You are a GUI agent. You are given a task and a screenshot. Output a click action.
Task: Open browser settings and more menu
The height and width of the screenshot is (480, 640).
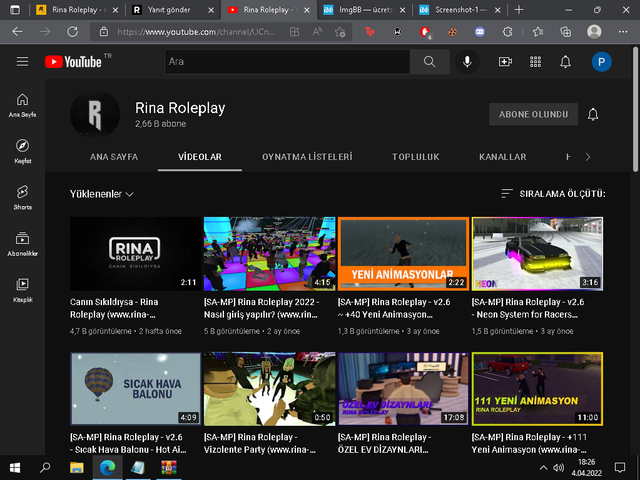click(623, 31)
